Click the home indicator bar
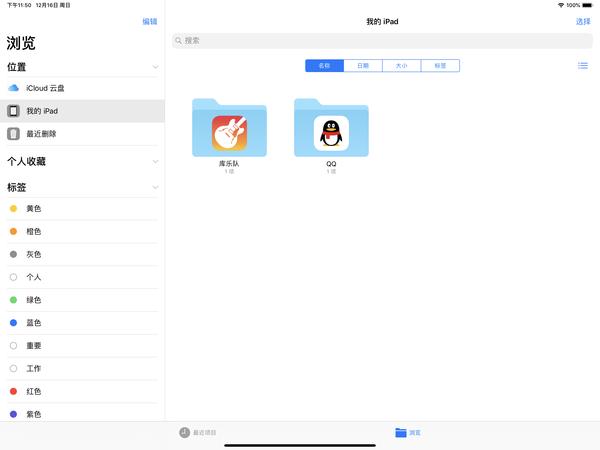Viewport: 600px width, 450px height. (x=300, y=445)
